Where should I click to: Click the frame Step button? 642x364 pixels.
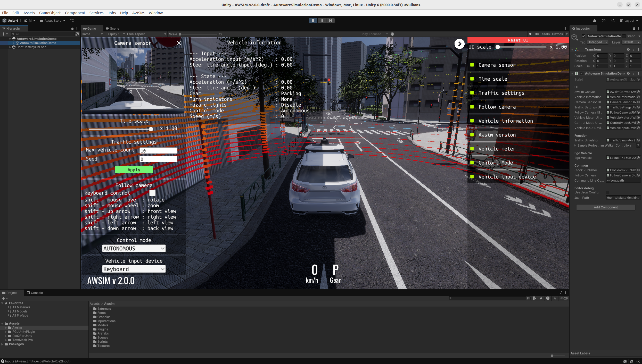coord(330,21)
